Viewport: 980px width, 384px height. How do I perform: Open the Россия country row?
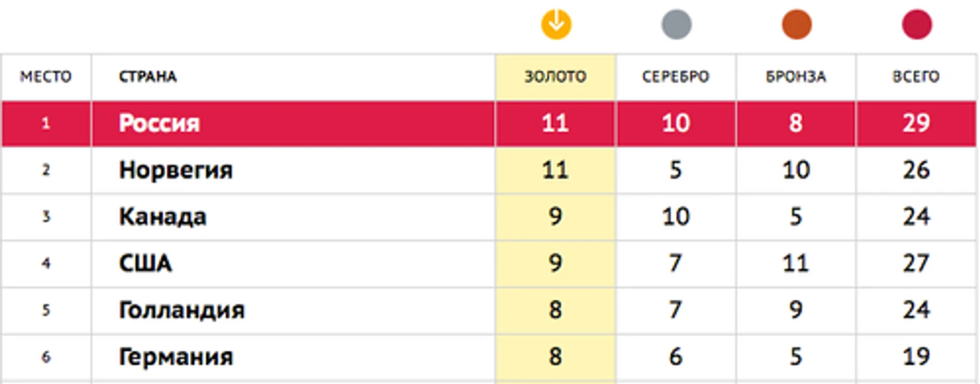[x=489, y=124]
